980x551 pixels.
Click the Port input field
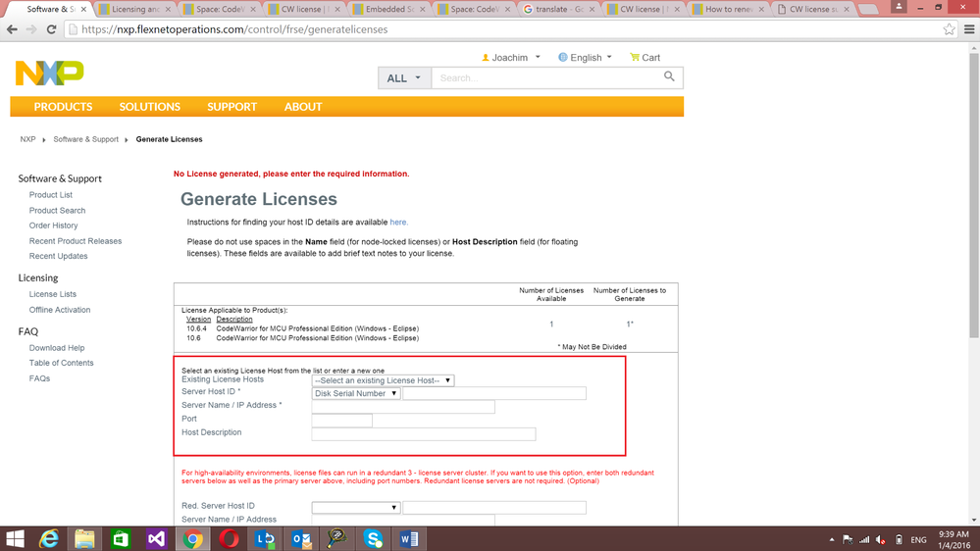342,421
